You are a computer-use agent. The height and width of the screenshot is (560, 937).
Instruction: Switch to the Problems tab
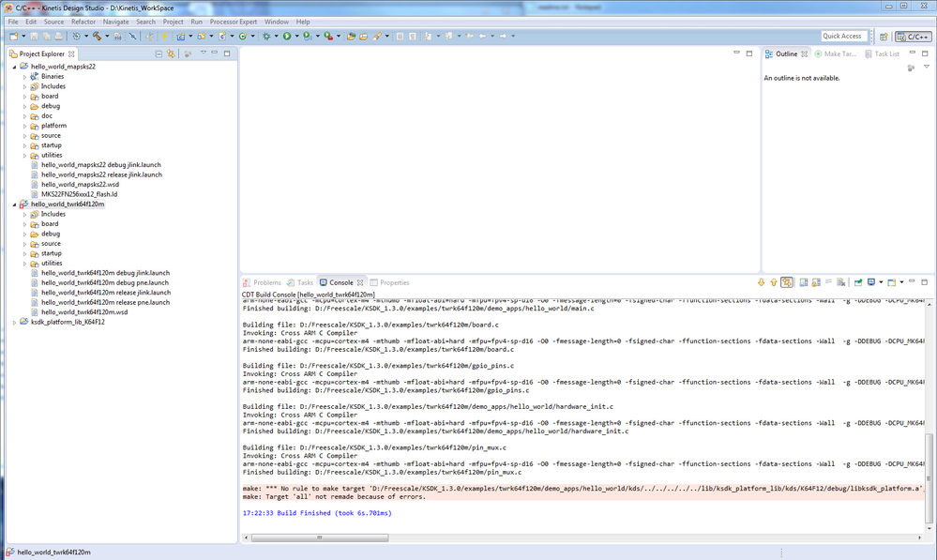(x=262, y=282)
